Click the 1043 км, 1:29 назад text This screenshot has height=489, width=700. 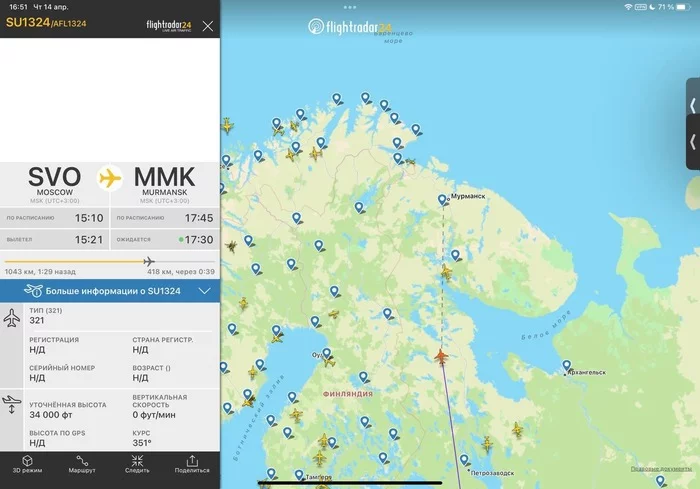point(40,272)
